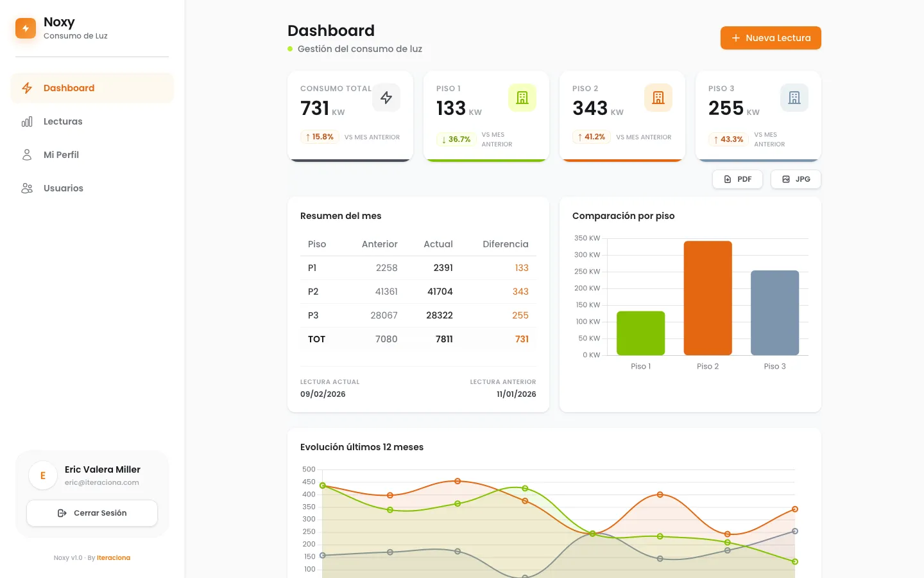This screenshot has height=578, width=924.
Task: Export the dashboard as JPG
Action: [x=796, y=179]
